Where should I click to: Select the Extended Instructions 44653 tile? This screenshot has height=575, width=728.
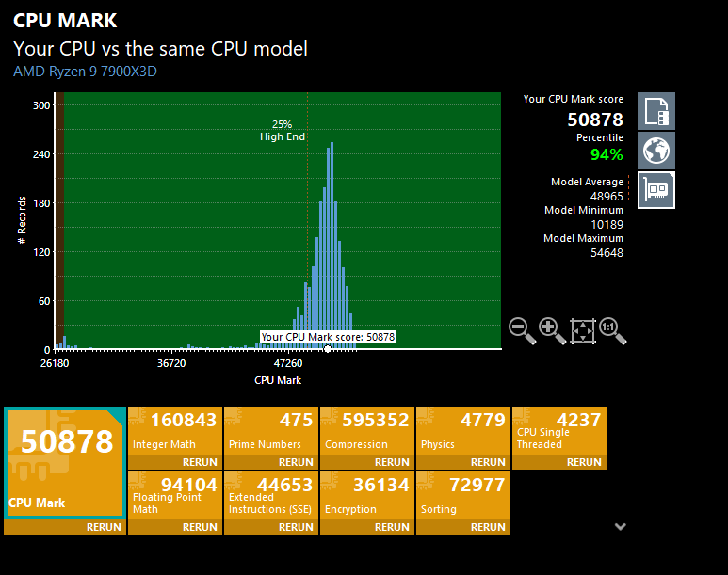click(271, 496)
